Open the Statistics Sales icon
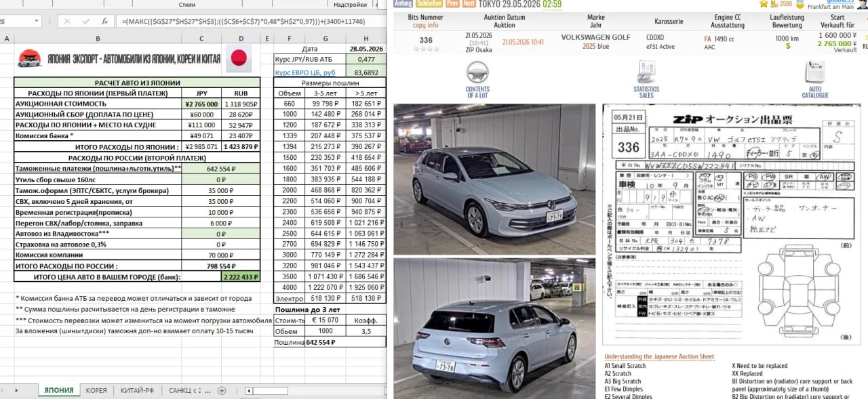 coord(646,72)
